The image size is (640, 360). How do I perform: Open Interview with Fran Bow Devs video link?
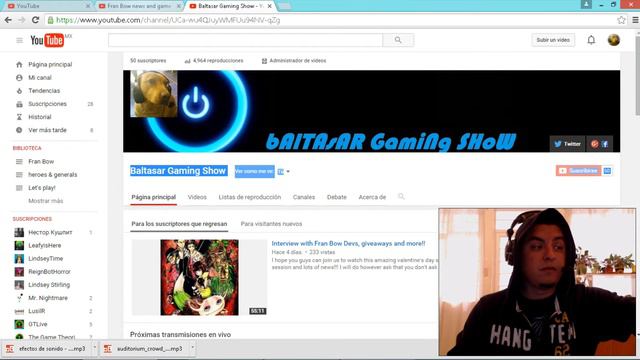(349, 243)
